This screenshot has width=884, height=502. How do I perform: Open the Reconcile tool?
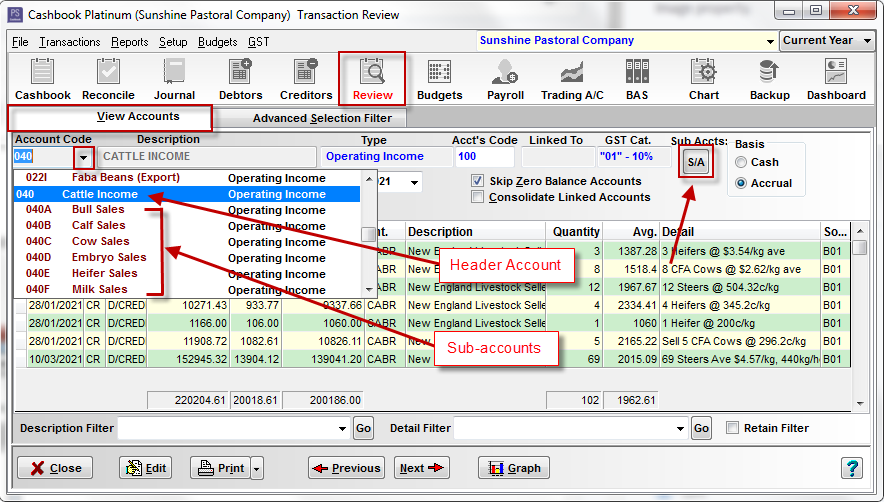point(108,80)
